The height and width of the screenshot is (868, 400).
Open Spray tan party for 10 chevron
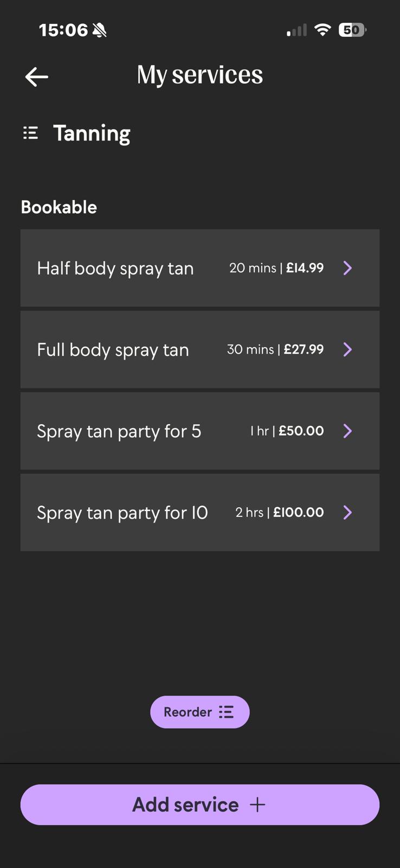click(347, 512)
